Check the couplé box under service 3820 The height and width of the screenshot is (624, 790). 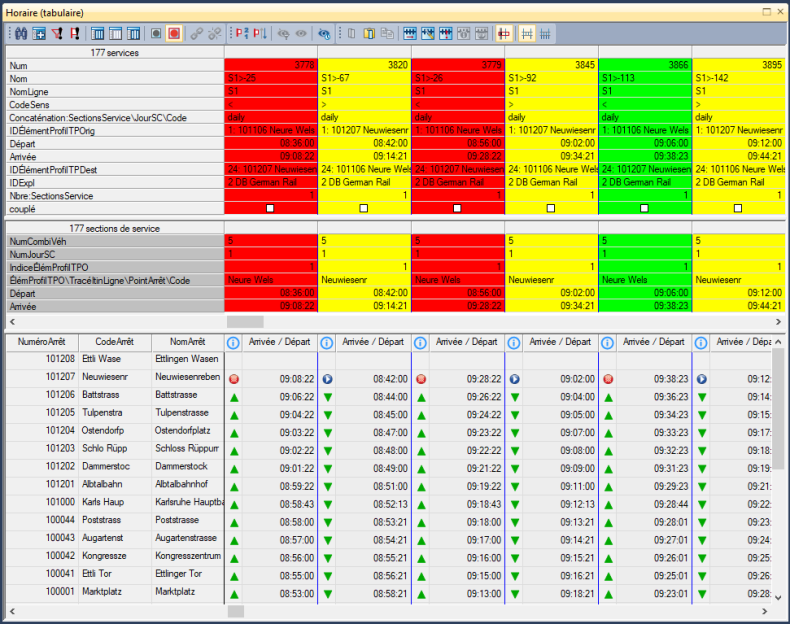tap(363, 208)
